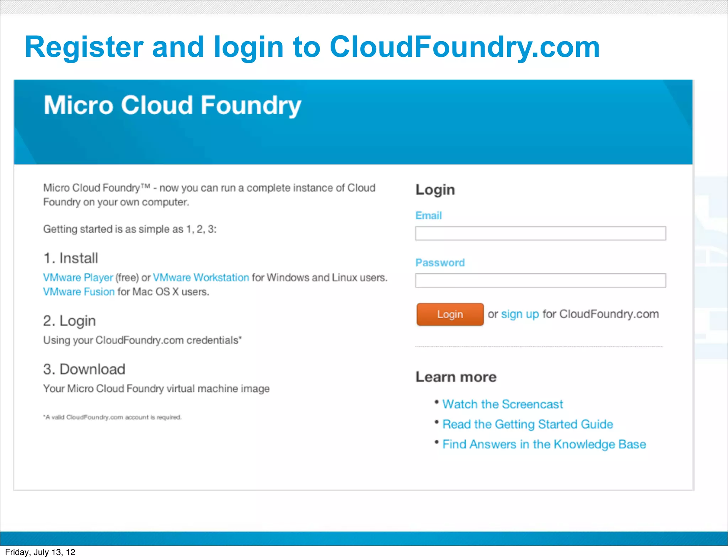Click the Password field label
This screenshot has height=560, width=728.
440,263
